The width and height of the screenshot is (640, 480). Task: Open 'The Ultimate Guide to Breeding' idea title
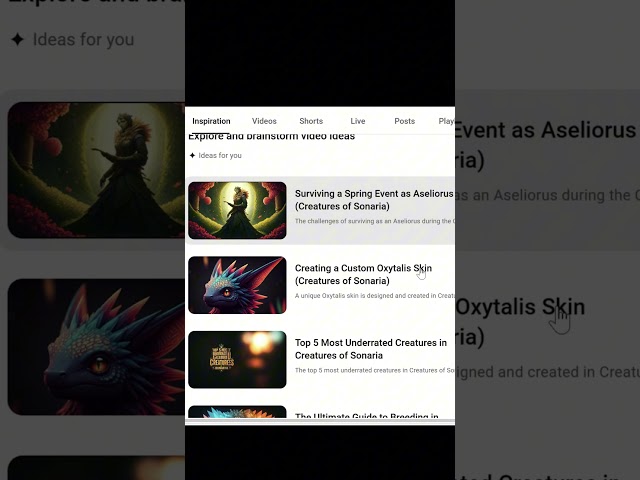[x=367, y=416]
